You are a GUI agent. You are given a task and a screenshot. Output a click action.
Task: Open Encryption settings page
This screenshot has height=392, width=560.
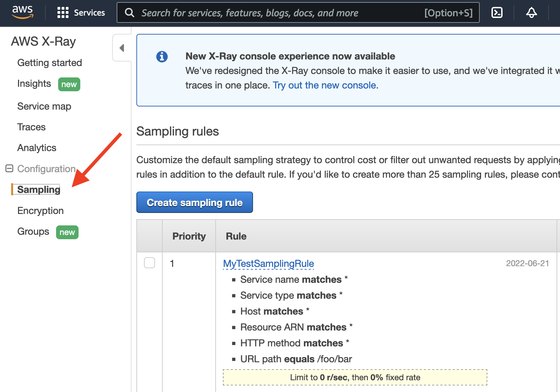tap(40, 211)
